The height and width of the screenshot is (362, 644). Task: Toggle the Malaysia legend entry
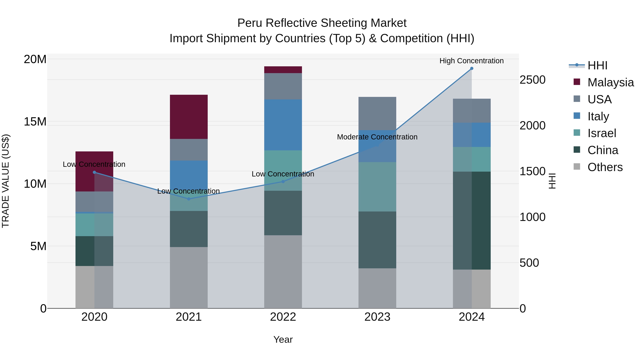604,82
